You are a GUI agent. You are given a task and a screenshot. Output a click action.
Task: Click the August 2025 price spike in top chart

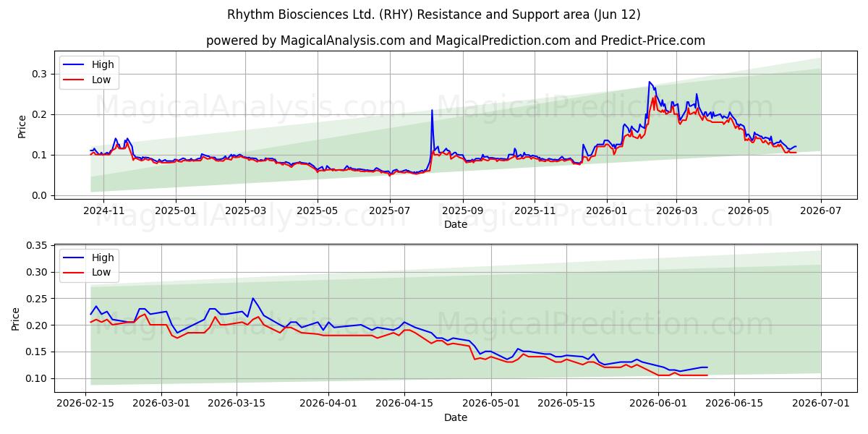coord(432,111)
